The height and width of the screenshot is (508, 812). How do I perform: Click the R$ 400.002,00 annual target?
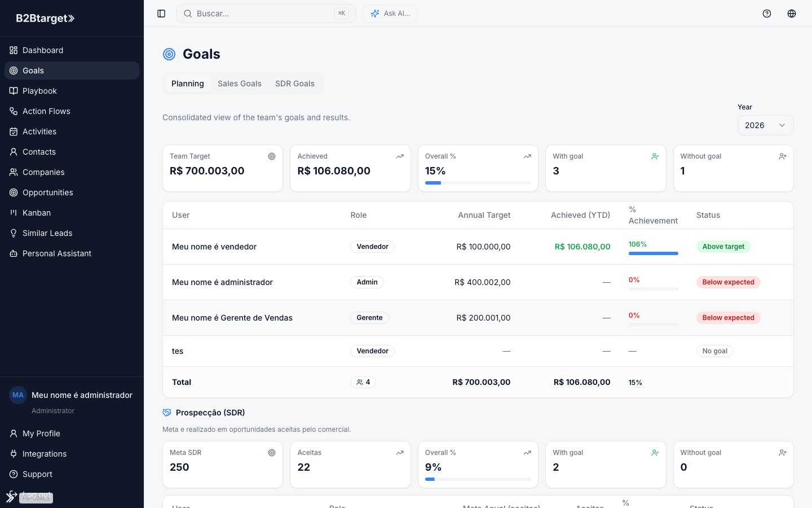pyautogui.click(x=483, y=282)
